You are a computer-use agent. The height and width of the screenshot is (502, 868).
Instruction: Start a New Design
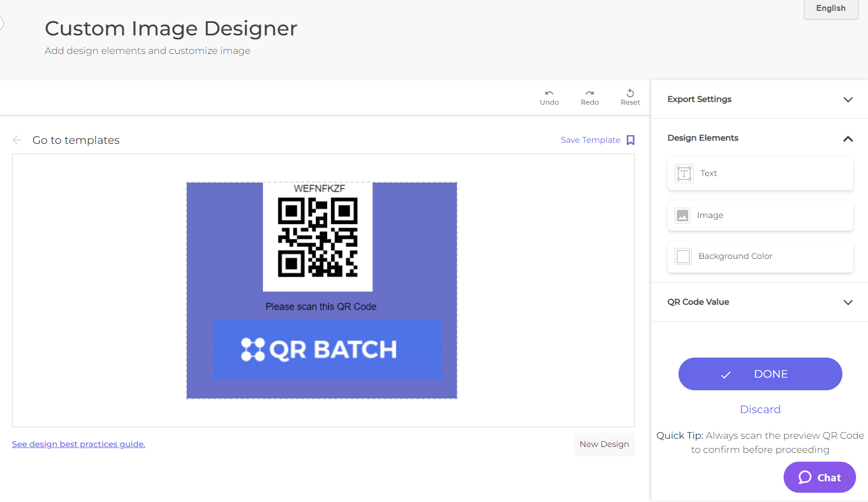(604, 444)
